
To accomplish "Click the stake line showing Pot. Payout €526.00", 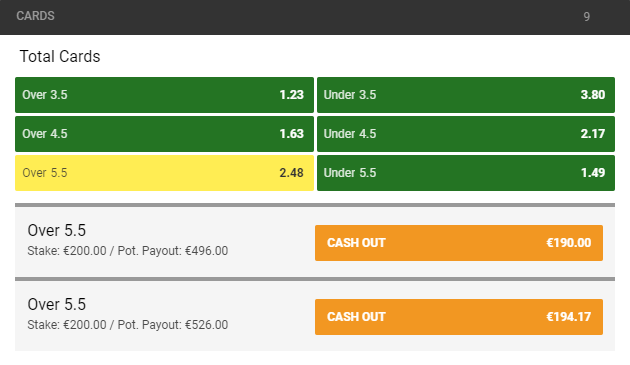I will tap(128, 325).
